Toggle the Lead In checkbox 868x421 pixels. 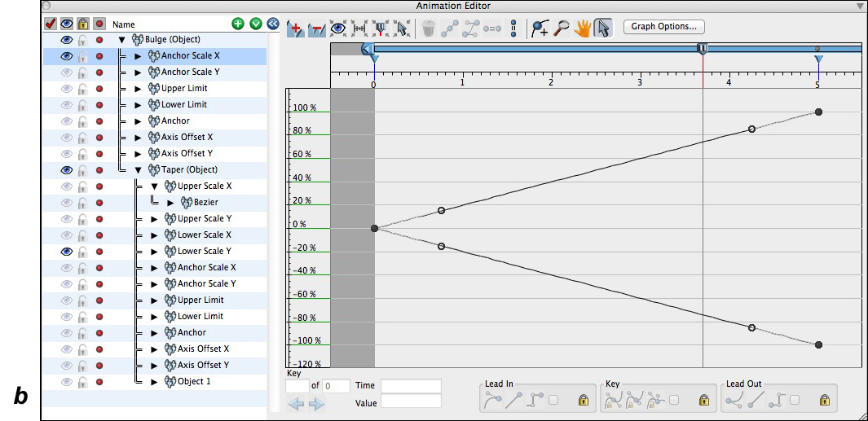553,400
